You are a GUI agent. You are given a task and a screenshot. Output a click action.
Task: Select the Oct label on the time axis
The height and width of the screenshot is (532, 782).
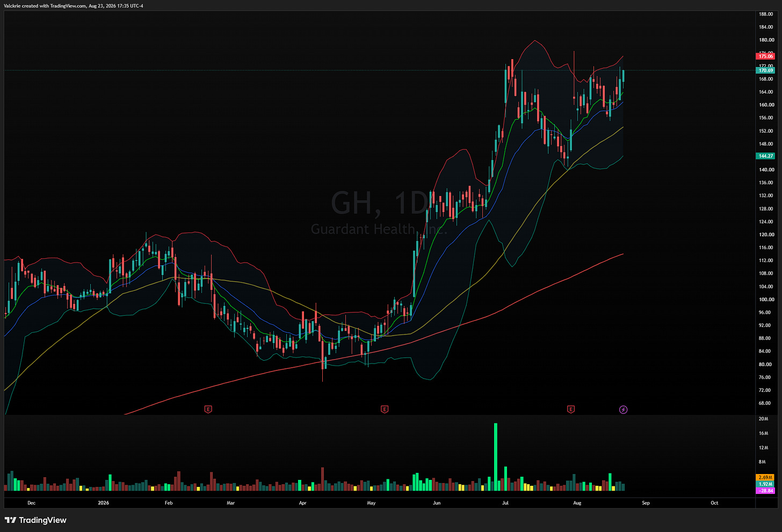[x=714, y=503]
